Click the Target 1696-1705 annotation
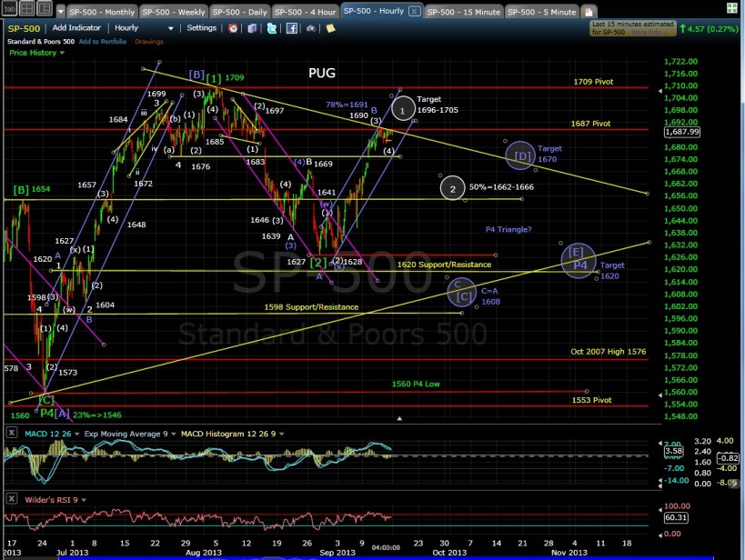Screen dimensions: 745x560 click(x=438, y=105)
